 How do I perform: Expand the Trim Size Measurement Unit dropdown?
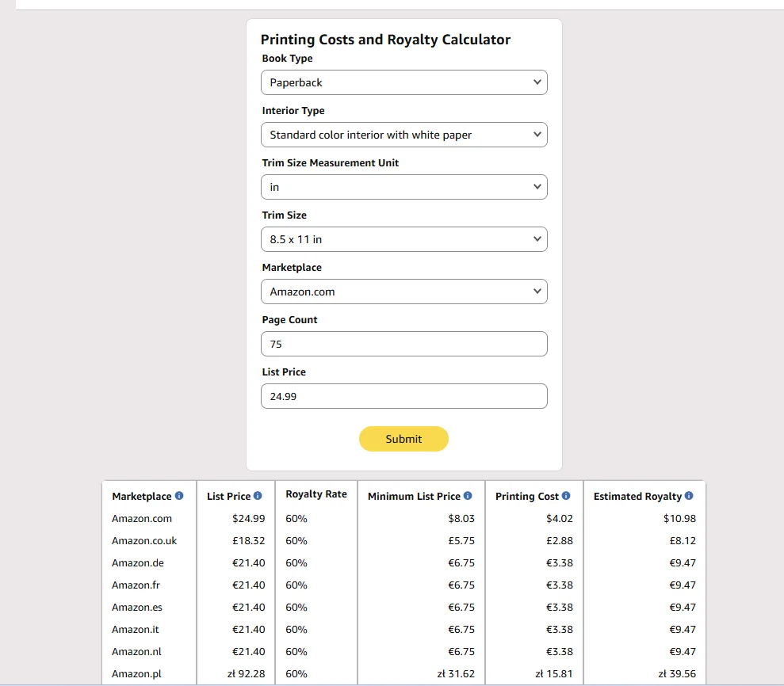(404, 187)
